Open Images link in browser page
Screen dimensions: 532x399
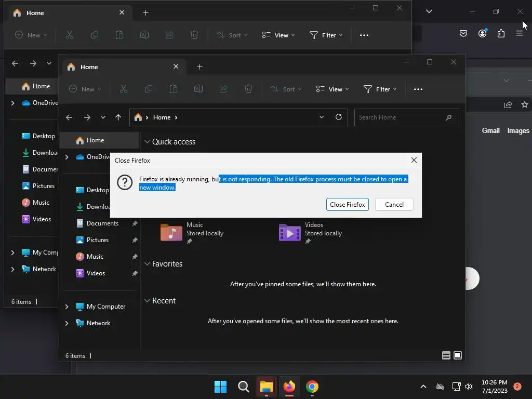point(518,130)
